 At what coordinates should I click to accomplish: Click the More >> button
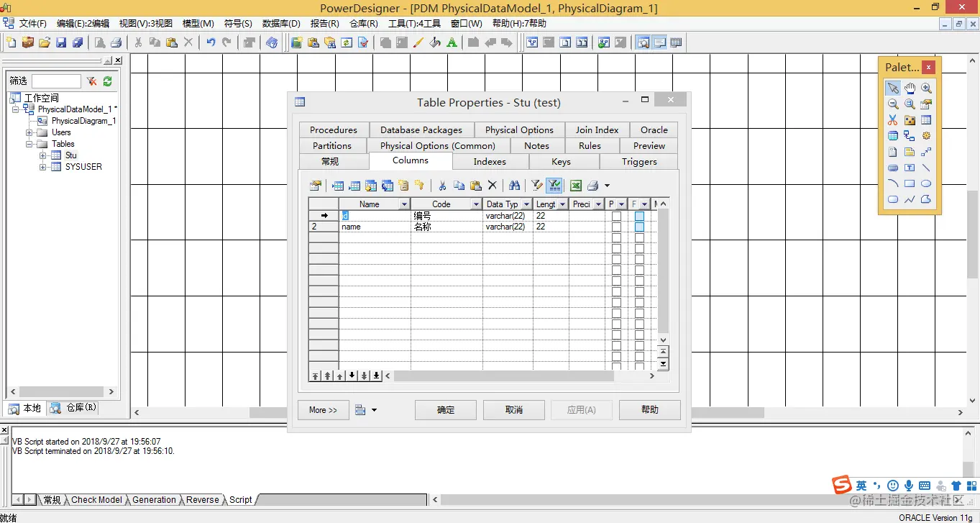click(324, 410)
